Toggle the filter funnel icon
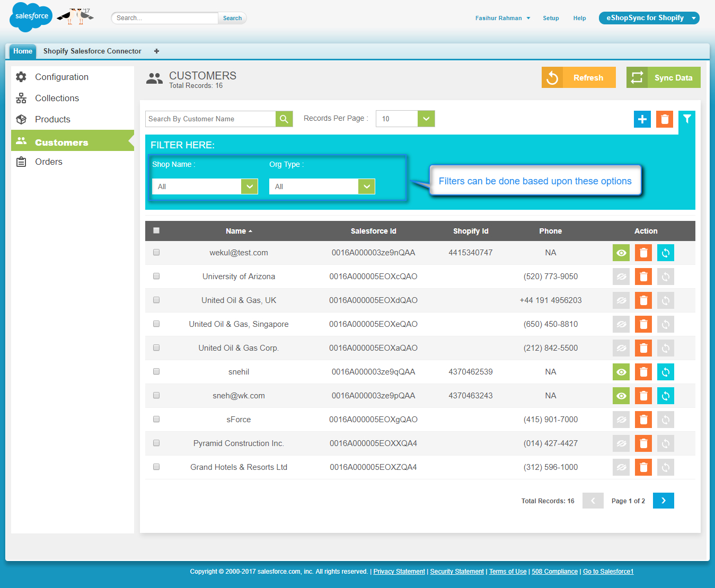 click(x=687, y=119)
